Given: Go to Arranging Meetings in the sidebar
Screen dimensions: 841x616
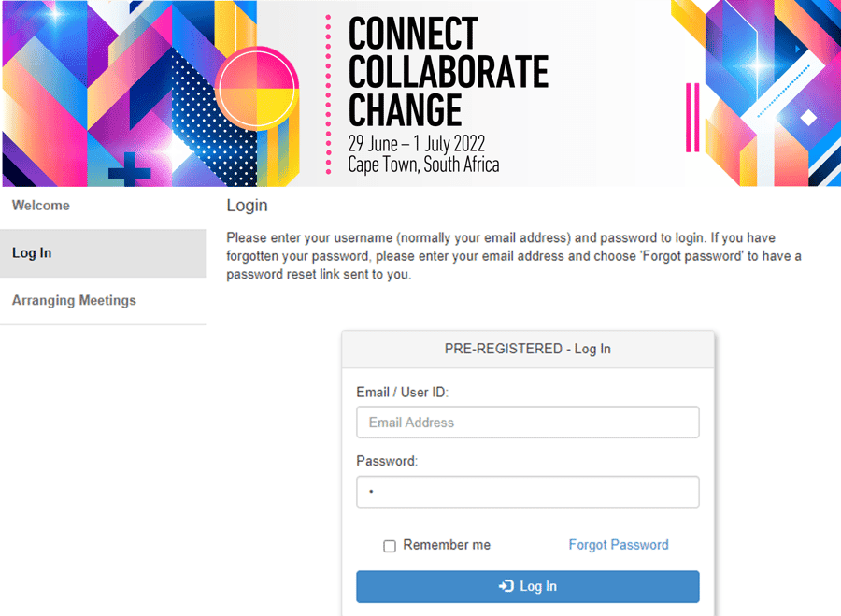Looking at the screenshot, I should (74, 301).
